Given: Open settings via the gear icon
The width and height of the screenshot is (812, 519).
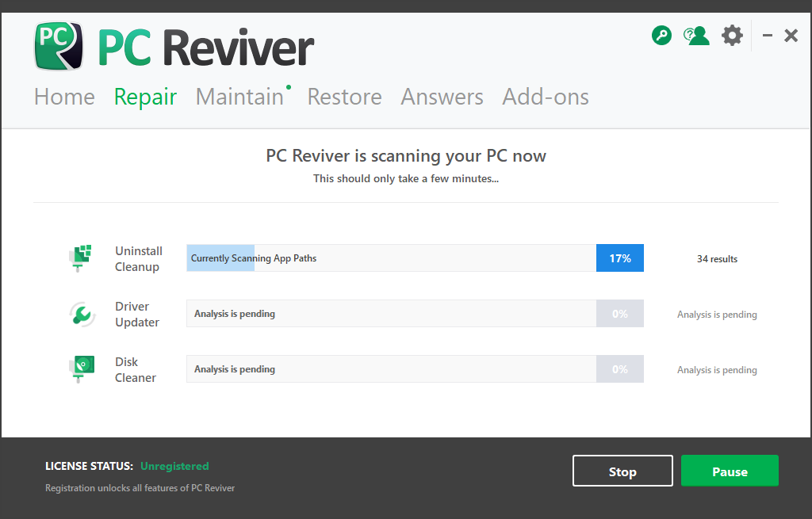Looking at the screenshot, I should tap(732, 35).
